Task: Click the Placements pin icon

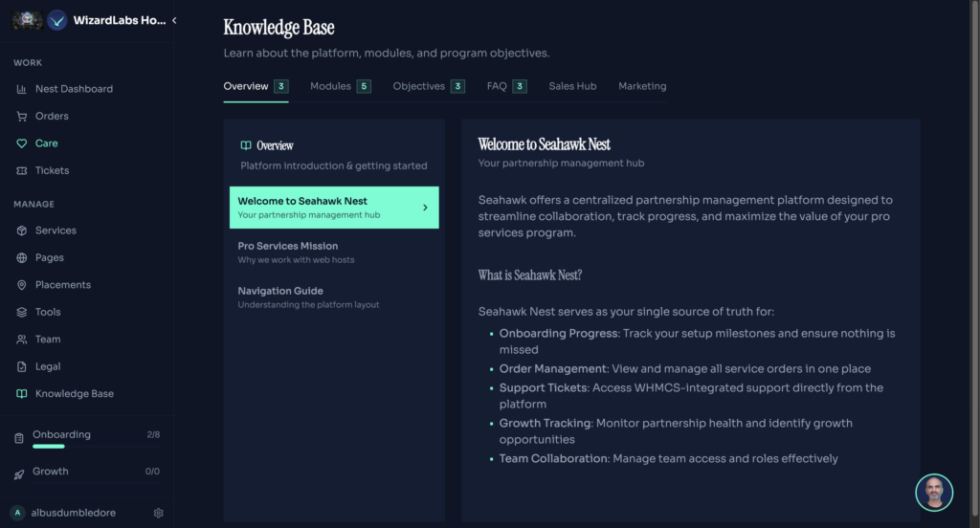Action: pos(22,285)
